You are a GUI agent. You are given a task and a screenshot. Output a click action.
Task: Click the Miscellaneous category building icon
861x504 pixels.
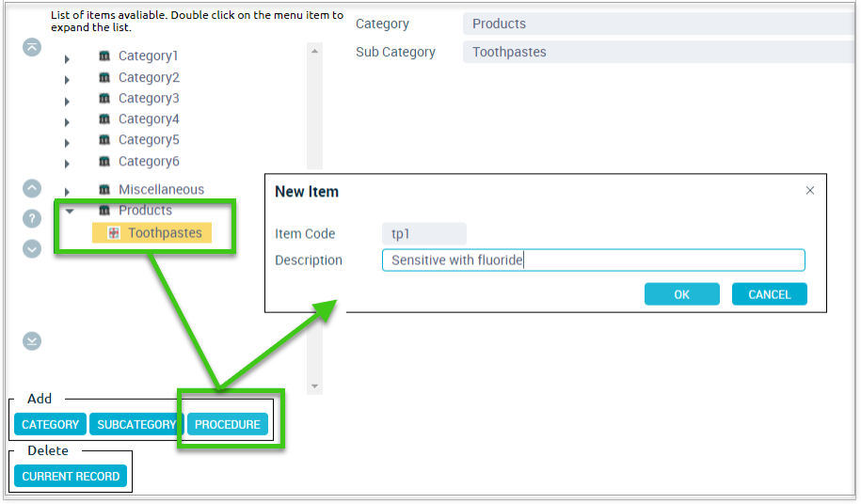(104, 189)
